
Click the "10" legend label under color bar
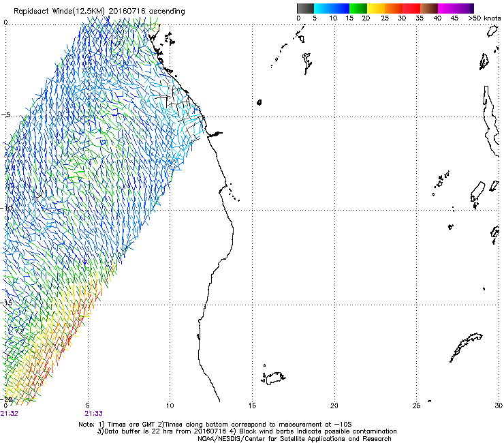click(333, 18)
